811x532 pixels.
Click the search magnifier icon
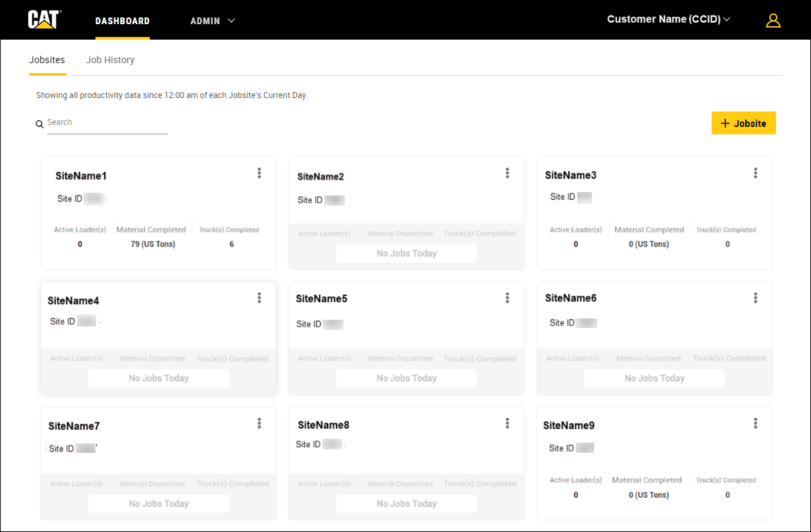pos(40,124)
